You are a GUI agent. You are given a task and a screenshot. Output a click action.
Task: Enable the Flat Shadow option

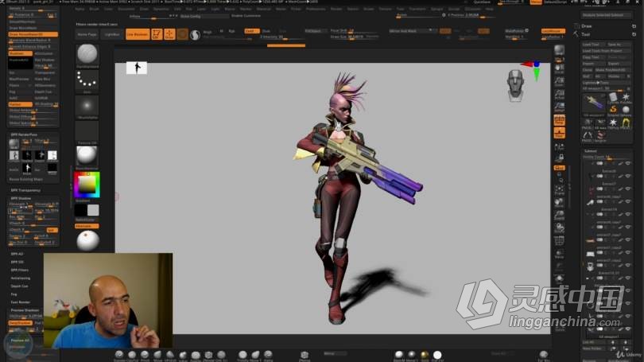click(46, 60)
